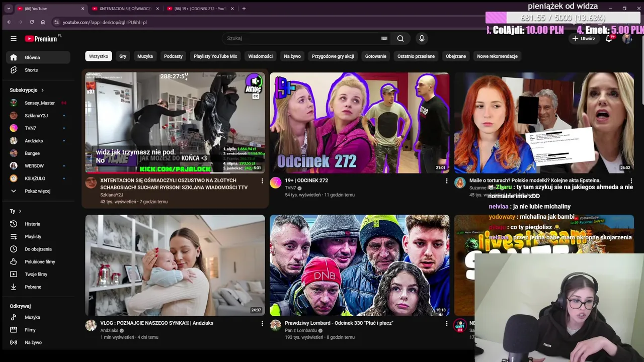Open more options for Andziaks vlog video
Viewport: 644px width, 362px height.
[262, 323]
